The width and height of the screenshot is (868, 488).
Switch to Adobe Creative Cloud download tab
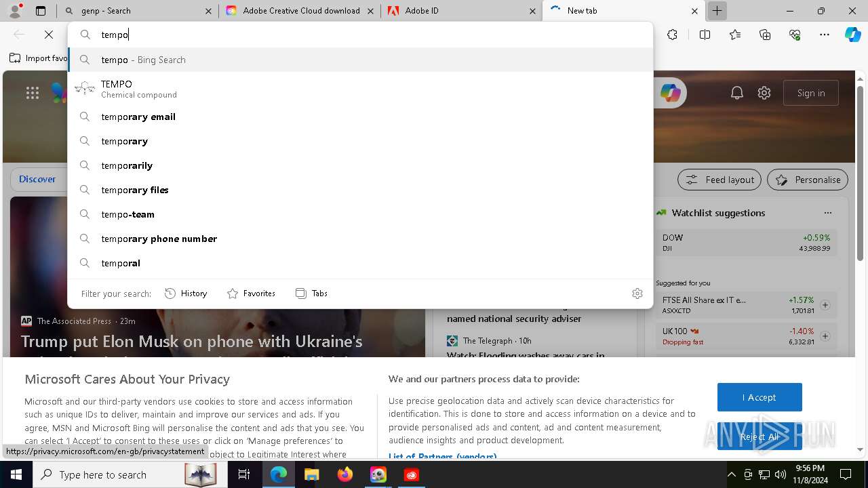point(300,11)
